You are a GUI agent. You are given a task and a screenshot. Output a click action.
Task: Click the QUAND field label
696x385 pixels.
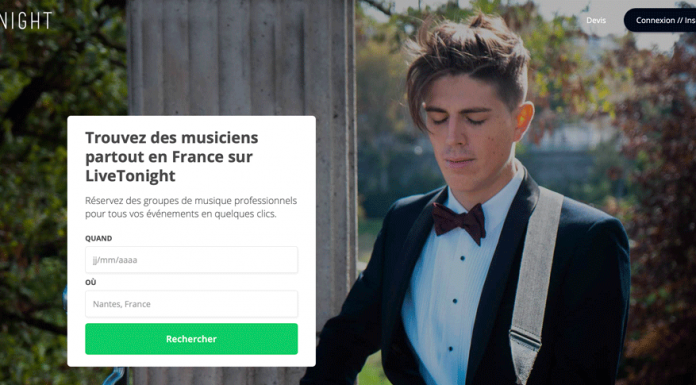99,238
